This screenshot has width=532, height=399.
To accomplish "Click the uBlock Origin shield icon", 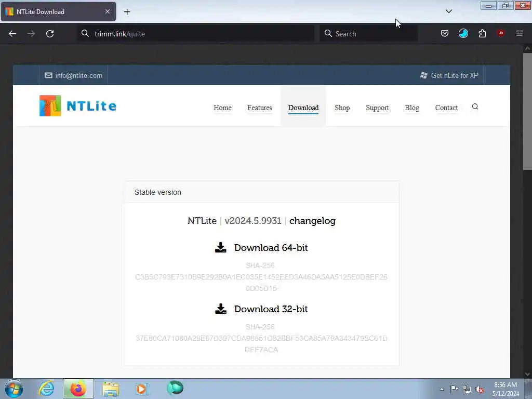I will (x=501, y=33).
